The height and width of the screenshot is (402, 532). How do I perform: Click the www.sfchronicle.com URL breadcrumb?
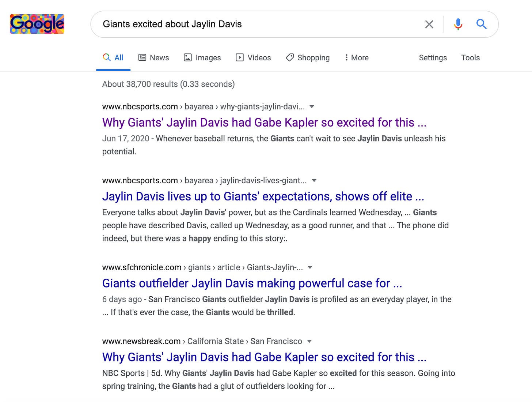click(202, 268)
